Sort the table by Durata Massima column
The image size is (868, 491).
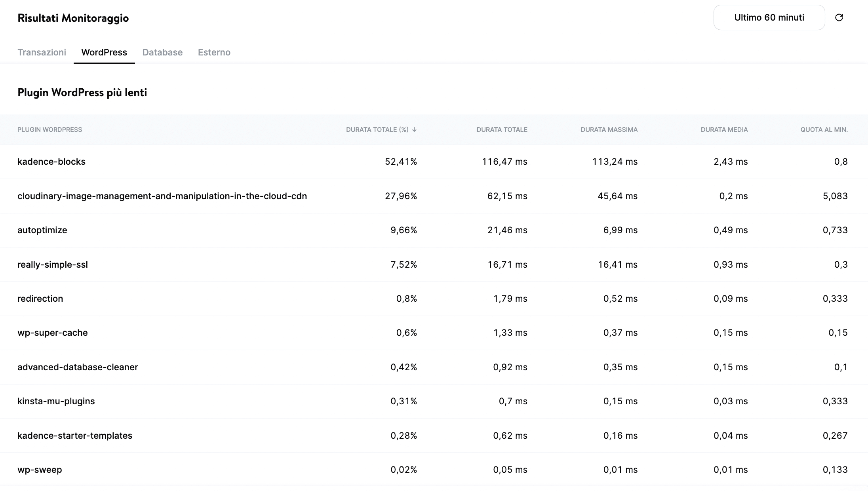coord(609,129)
